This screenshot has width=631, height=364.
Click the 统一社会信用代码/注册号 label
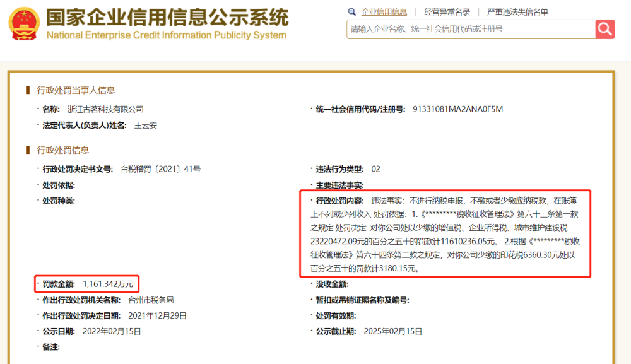point(360,109)
